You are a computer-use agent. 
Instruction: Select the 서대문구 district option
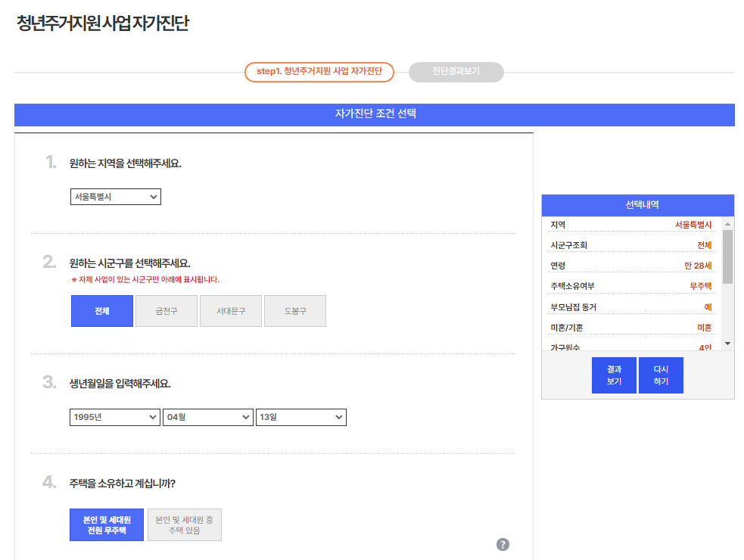(231, 310)
